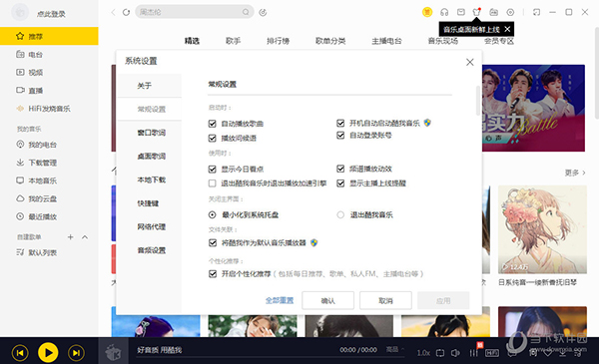The width and height of the screenshot is (599, 364).
Task: Click the yellow VIP crown icon
Action: coord(427,12)
